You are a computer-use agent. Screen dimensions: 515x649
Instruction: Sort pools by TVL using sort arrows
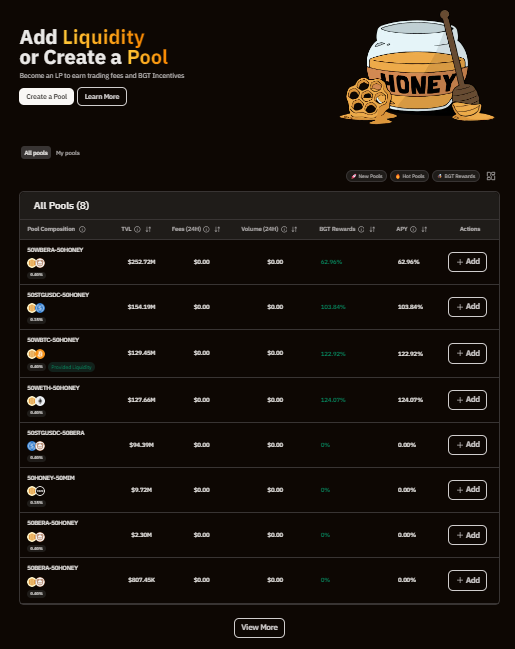(148, 229)
